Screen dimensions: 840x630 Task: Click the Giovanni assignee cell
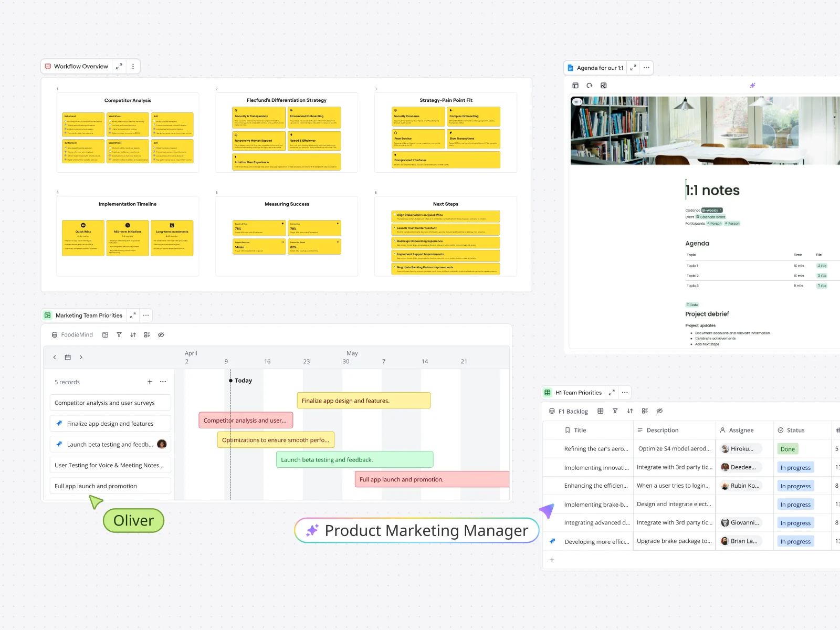pyautogui.click(x=744, y=522)
